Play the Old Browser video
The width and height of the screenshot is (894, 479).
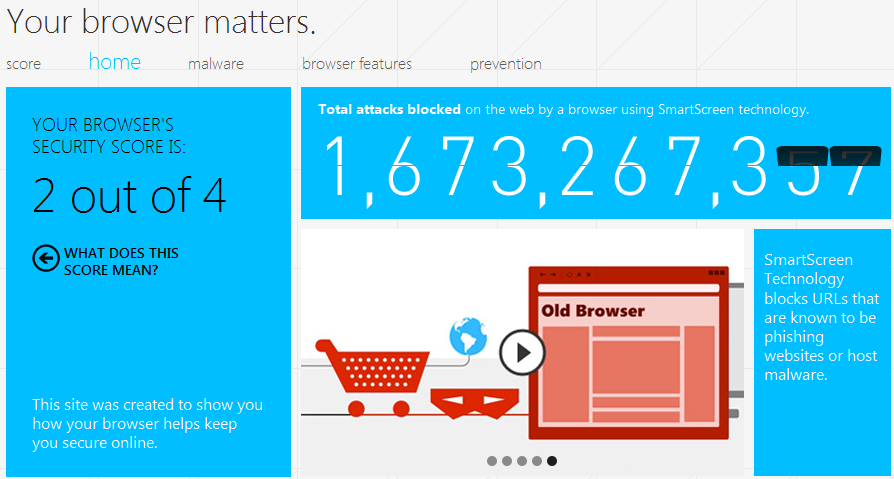coord(522,352)
